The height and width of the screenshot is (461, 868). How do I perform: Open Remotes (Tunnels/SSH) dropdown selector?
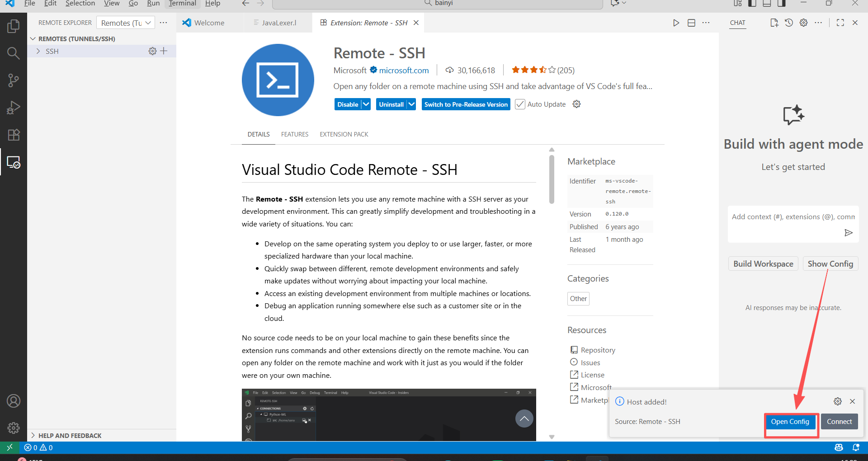click(126, 23)
